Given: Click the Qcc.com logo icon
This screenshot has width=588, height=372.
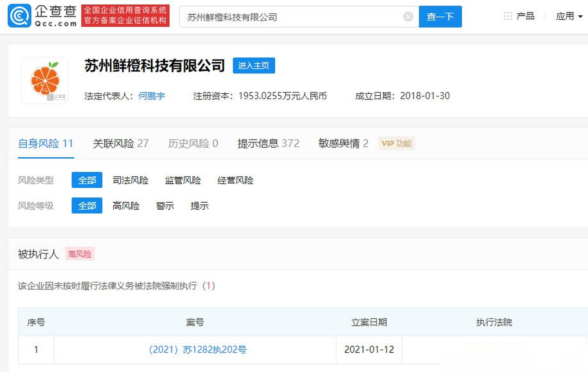Looking at the screenshot, I should pyautogui.click(x=19, y=16).
